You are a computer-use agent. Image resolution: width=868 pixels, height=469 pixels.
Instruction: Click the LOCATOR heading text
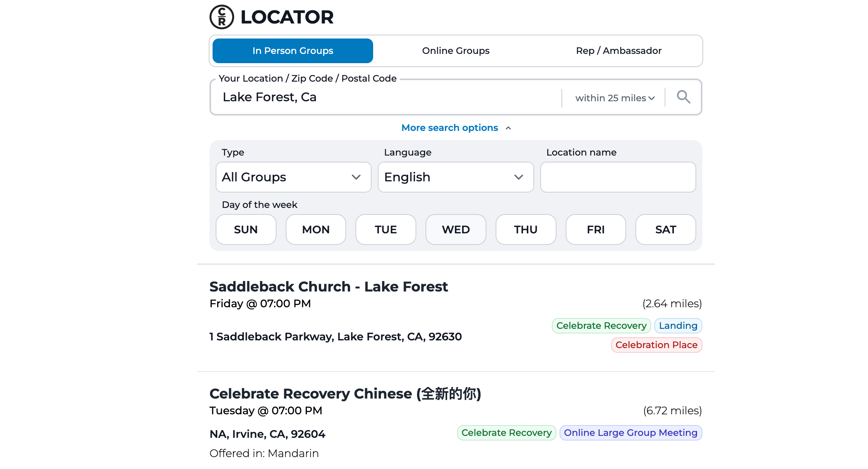[287, 17]
